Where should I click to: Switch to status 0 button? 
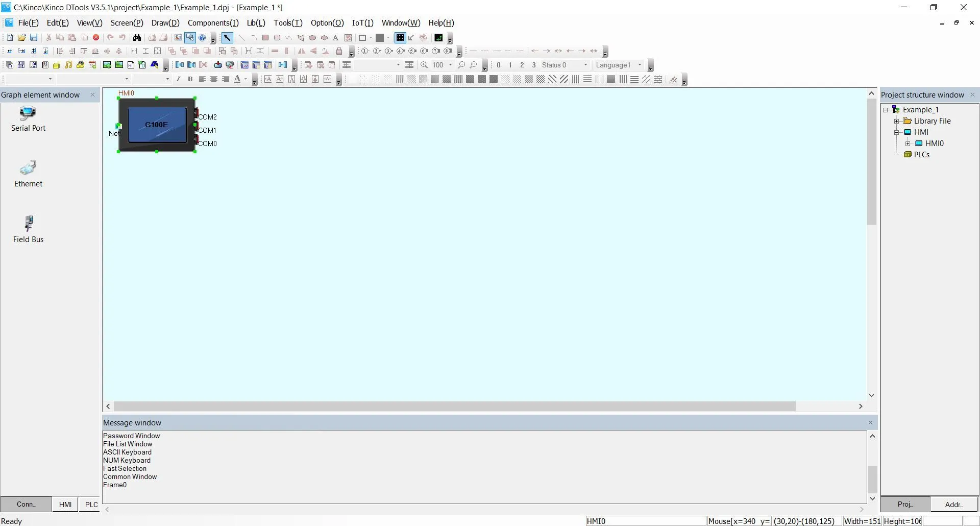[499, 65]
